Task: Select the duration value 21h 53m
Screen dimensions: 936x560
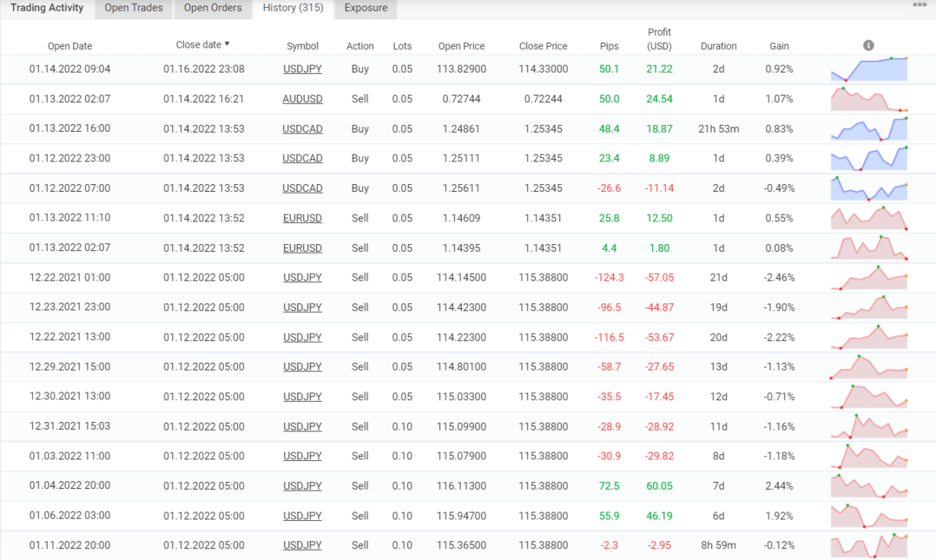Action: tap(718, 129)
